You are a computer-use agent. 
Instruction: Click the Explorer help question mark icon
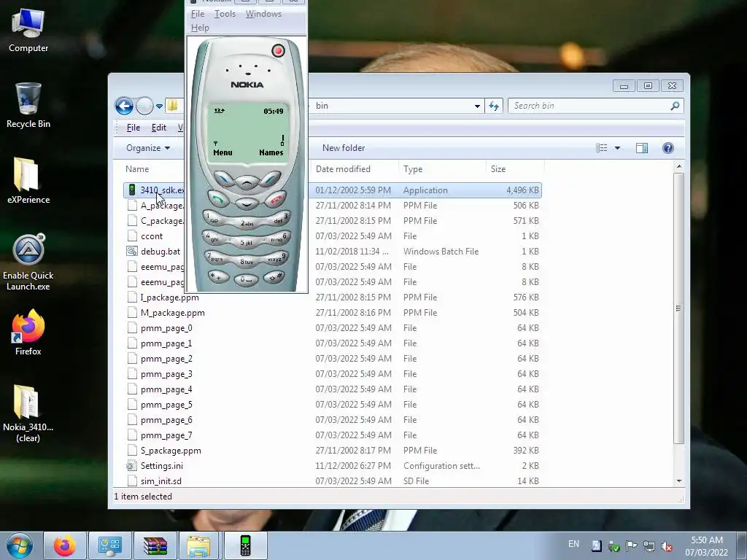pyautogui.click(x=668, y=148)
